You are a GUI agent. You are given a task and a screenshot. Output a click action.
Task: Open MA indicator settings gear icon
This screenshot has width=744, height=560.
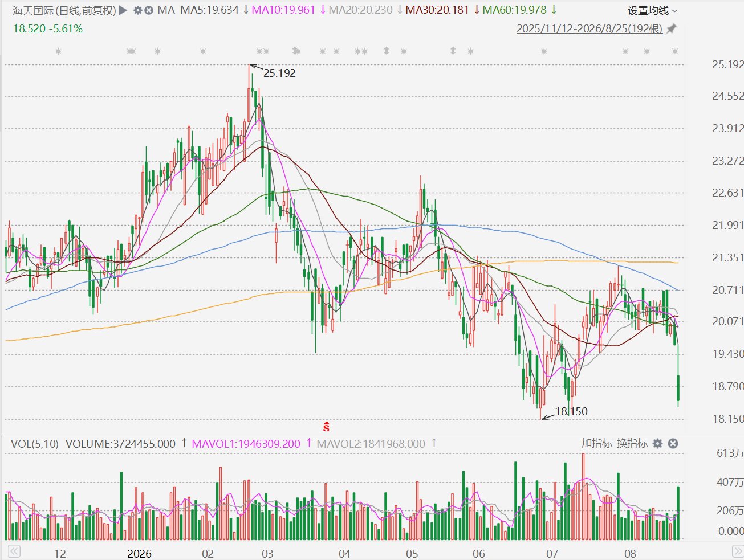(x=137, y=10)
